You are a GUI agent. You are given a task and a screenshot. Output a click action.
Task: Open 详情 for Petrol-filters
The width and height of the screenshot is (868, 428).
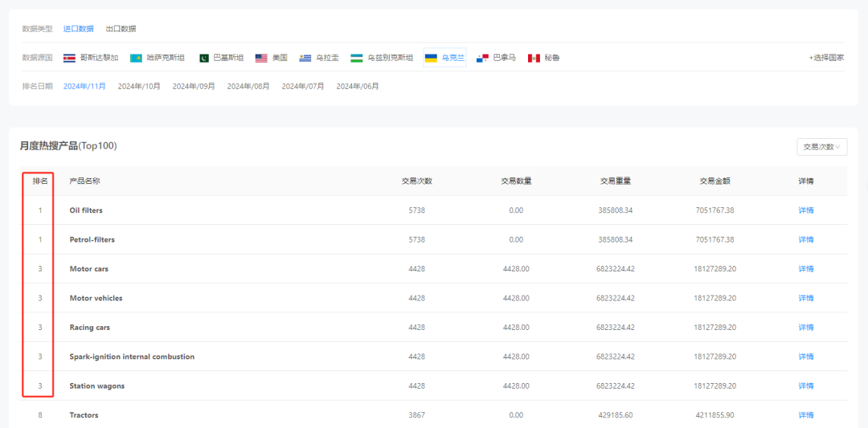coord(806,239)
